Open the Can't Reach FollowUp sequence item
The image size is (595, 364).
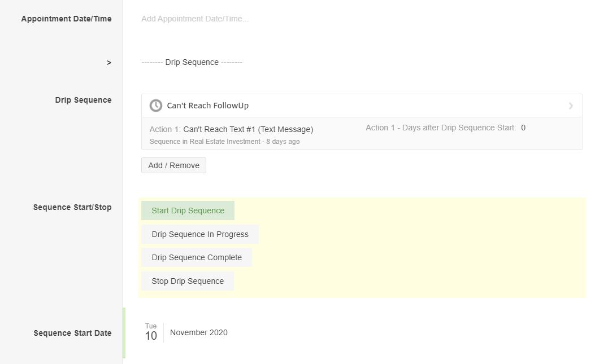coord(208,106)
